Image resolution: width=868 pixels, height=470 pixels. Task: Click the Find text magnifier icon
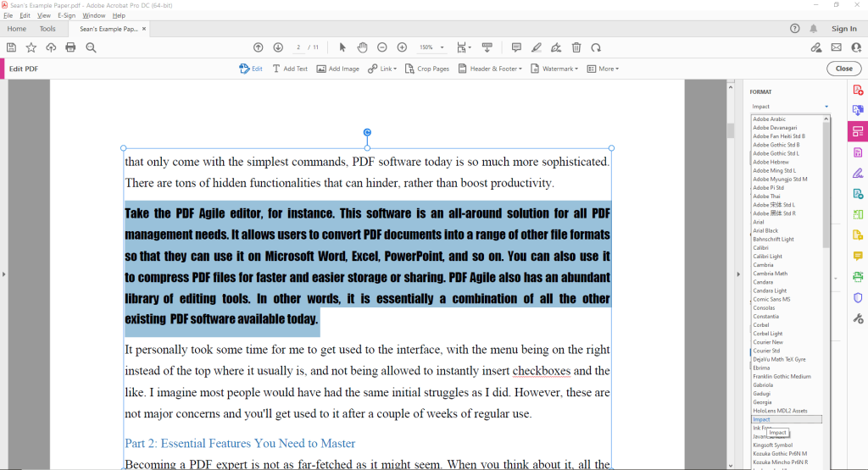91,47
